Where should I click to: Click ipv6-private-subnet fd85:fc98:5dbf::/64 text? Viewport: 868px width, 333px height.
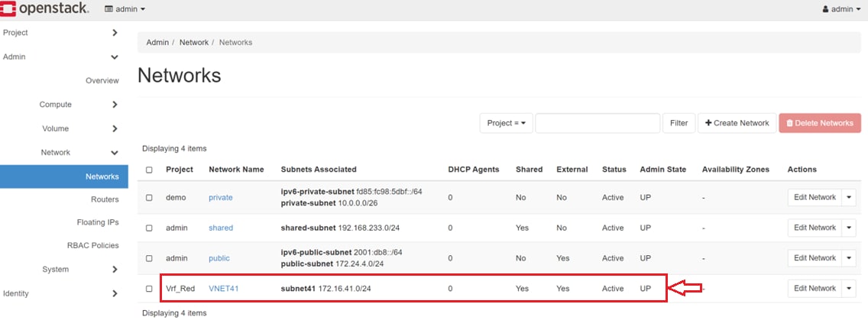point(352,192)
